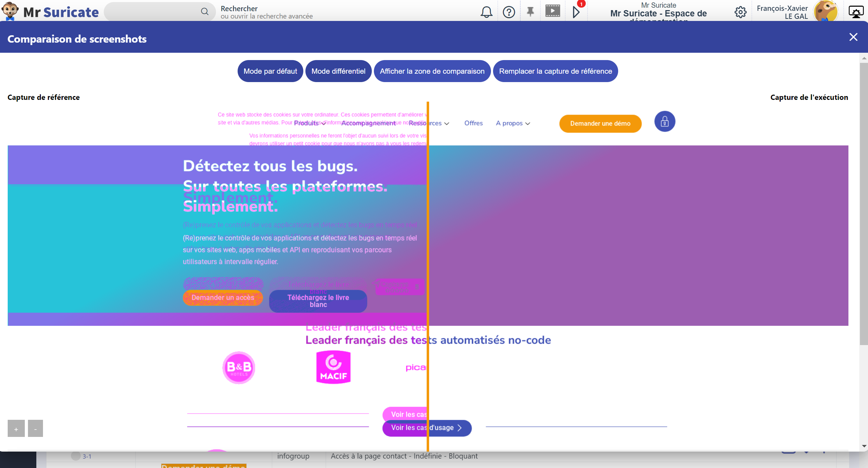Open the video film icon
The image size is (868, 468).
(x=553, y=11)
